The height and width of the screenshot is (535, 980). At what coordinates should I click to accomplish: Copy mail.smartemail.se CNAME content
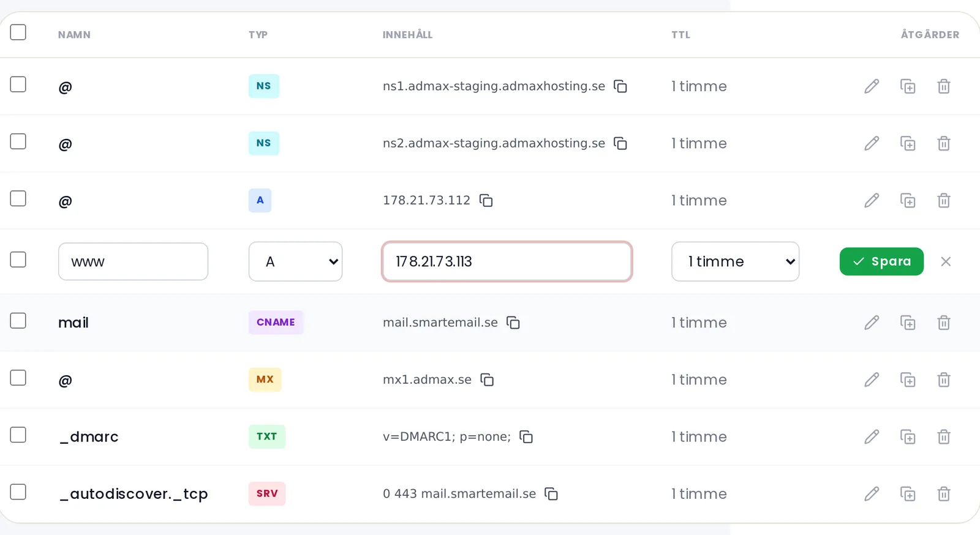coord(513,323)
